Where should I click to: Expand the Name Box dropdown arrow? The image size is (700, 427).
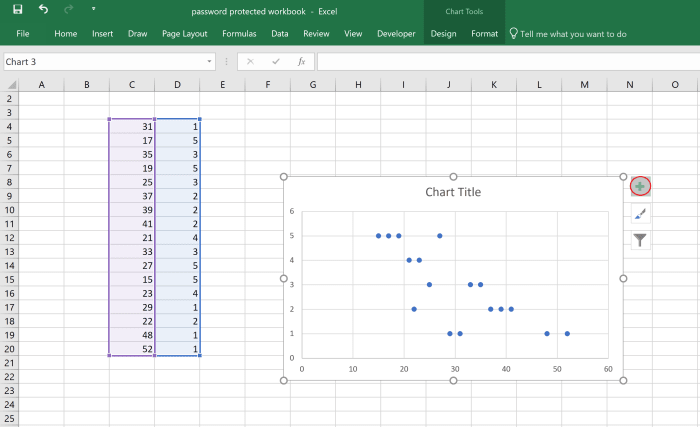tap(209, 61)
